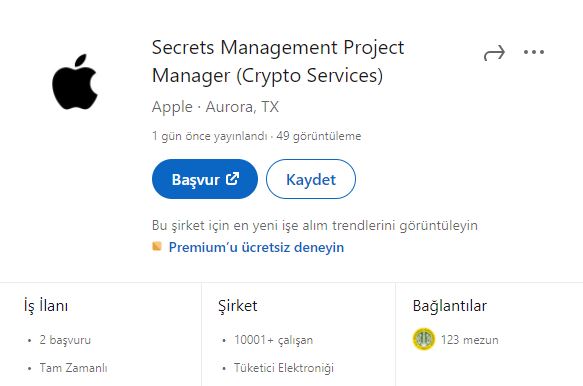
Task: Share the job with the arrow icon
Action: 494,53
